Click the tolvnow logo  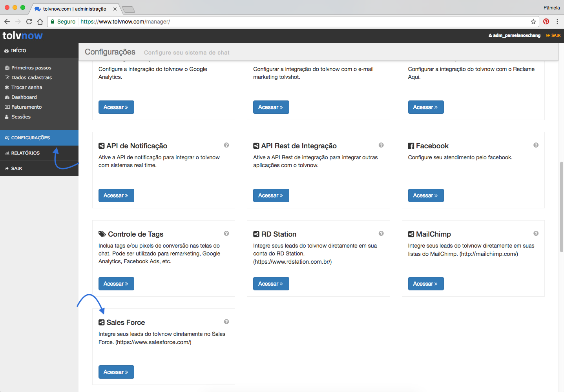23,36
